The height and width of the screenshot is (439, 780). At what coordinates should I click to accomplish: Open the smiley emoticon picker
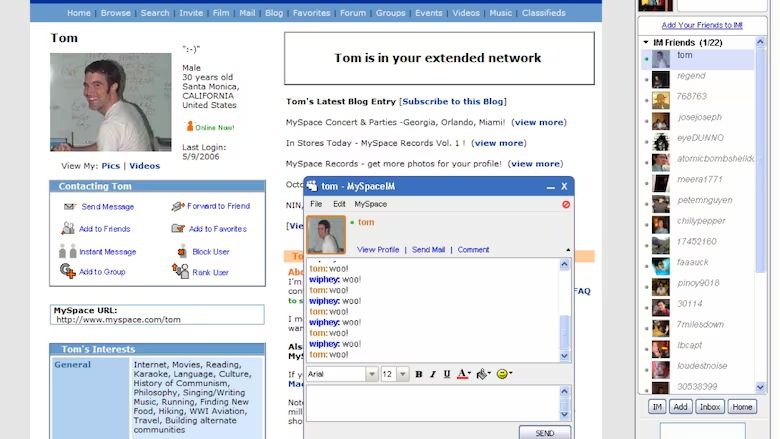tap(504, 374)
